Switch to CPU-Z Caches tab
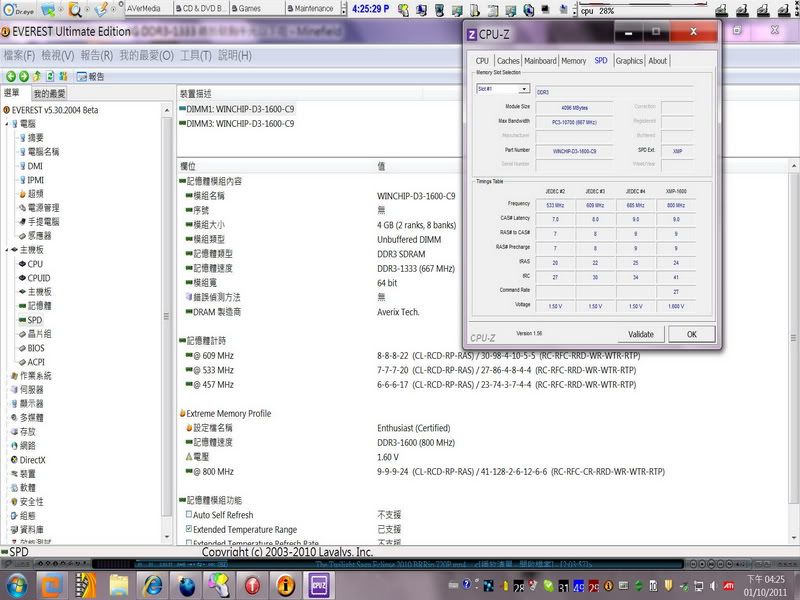The image size is (800, 600). [508, 61]
